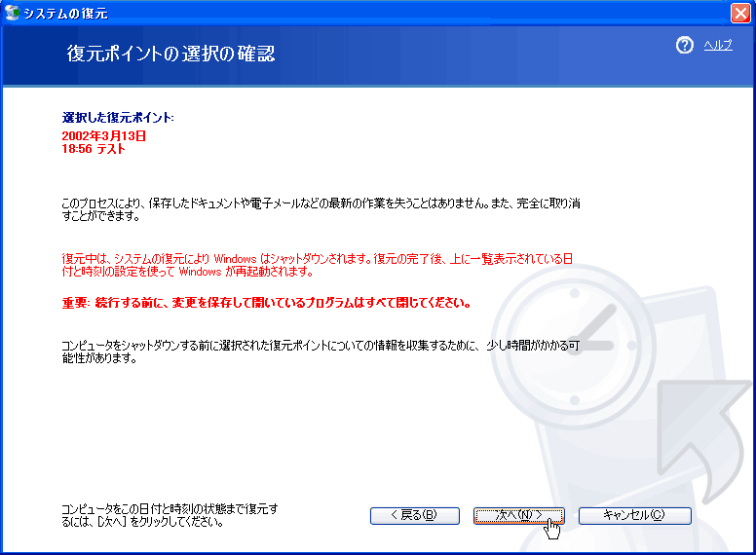Click the help question mark icon
The image size is (756, 555).
(684, 46)
